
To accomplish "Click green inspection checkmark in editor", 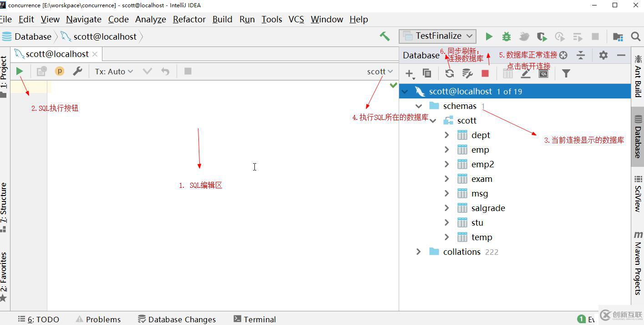I will coord(394,85).
